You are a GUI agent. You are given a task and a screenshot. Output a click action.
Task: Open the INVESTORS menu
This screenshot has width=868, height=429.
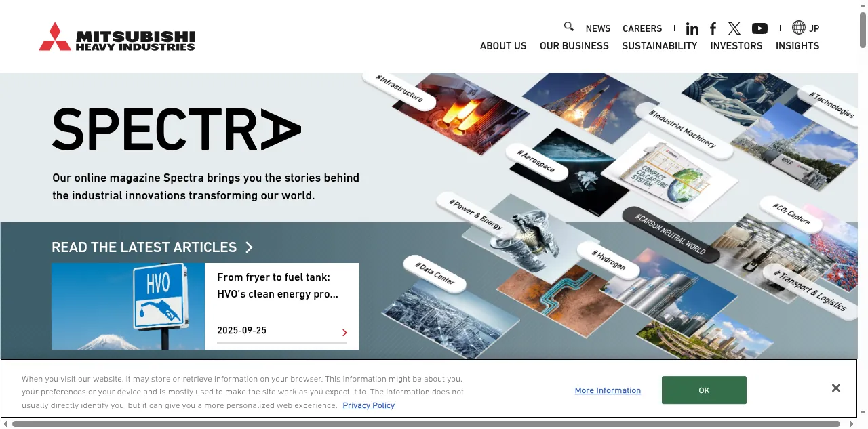(x=736, y=46)
